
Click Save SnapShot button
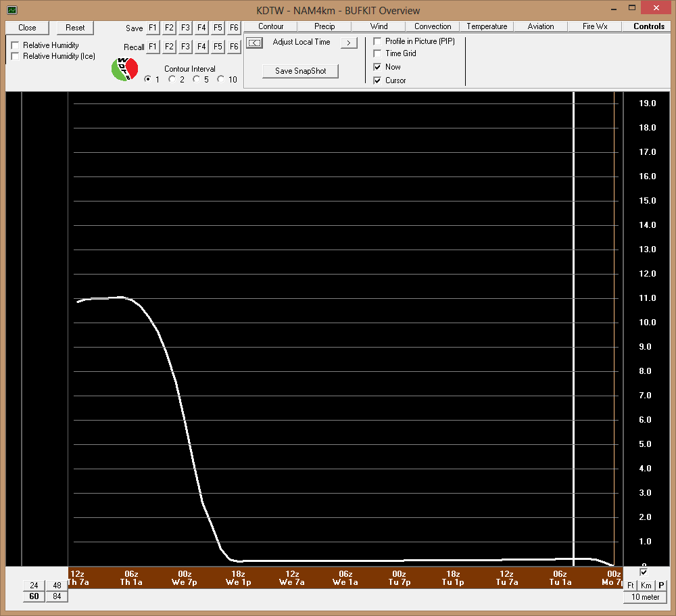[301, 71]
